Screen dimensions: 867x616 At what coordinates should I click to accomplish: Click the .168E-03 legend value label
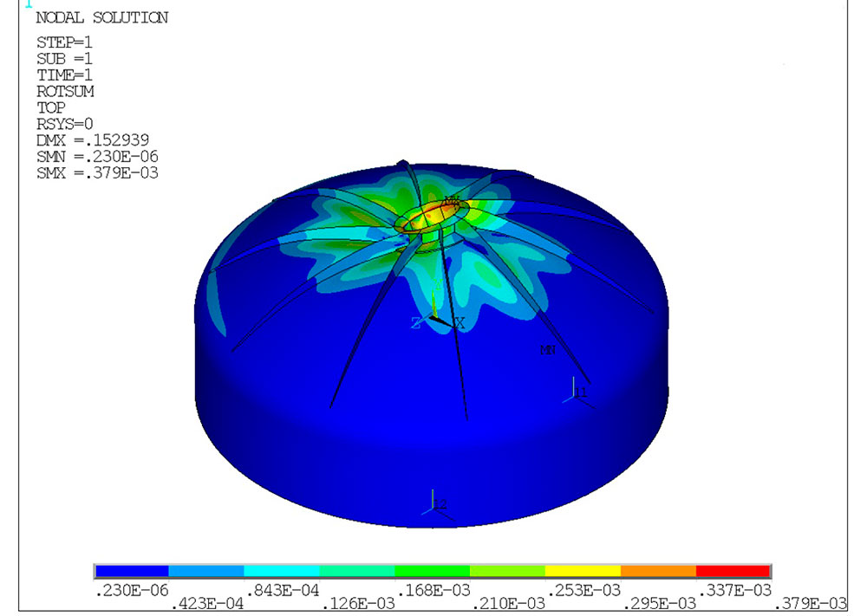pyautogui.click(x=433, y=589)
